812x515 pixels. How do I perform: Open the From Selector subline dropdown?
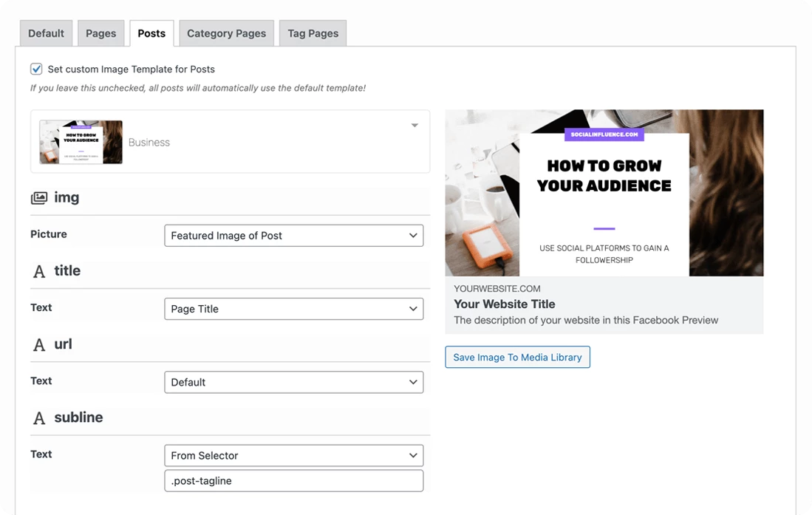(293, 455)
